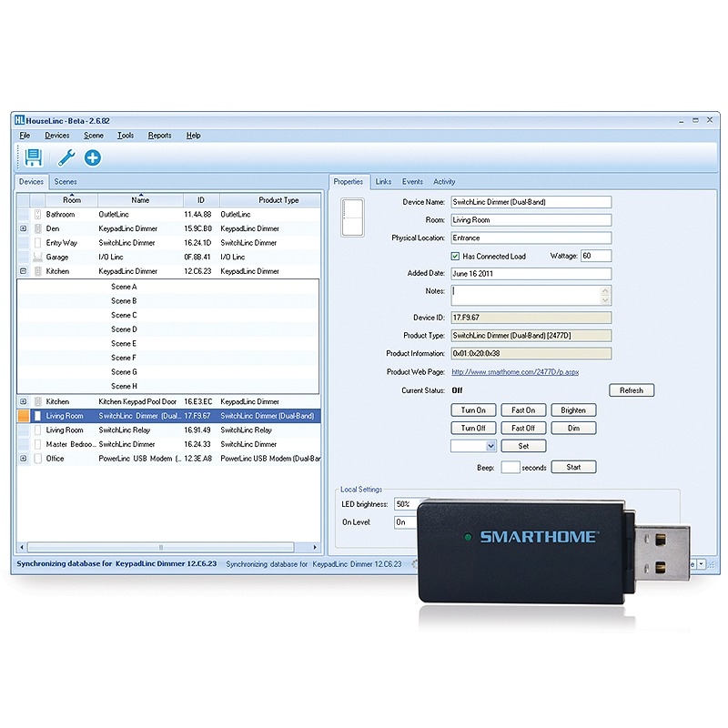
Task: Click the HouseLinc logo in title bar
Action: 18,121
